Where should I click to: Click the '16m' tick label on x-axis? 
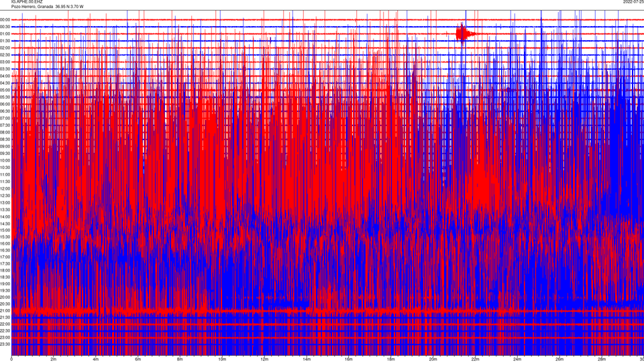[x=349, y=359]
